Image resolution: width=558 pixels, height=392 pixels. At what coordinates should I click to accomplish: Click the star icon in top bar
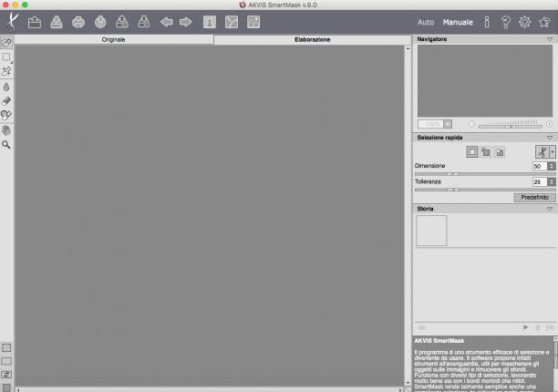[x=544, y=22]
